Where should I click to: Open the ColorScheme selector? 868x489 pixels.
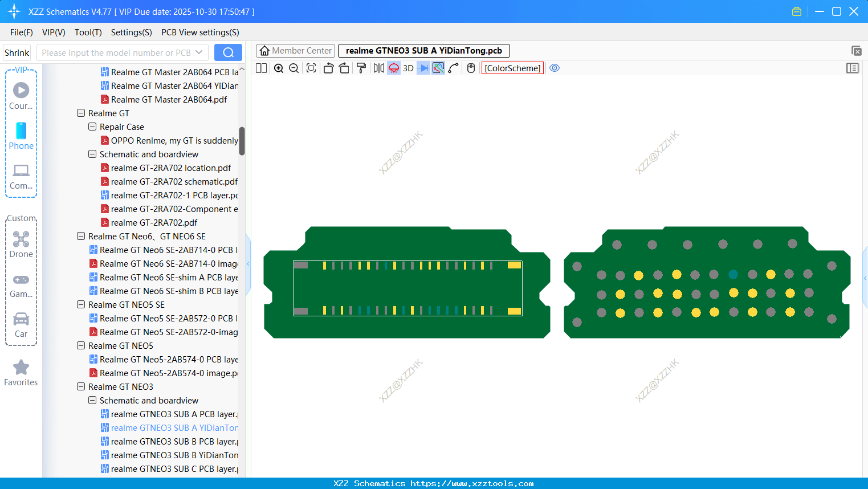(x=512, y=68)
